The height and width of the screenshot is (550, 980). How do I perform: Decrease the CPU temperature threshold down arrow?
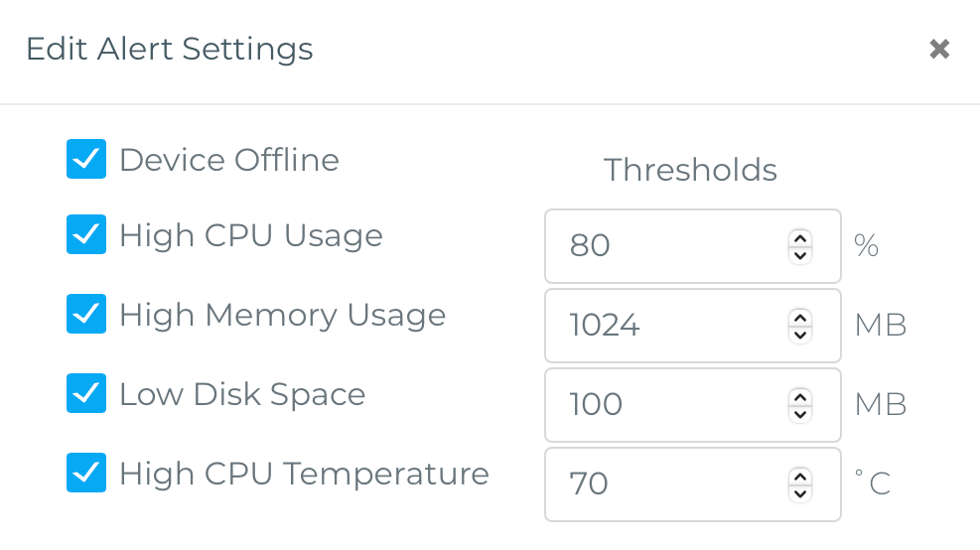tap(799, 492)
